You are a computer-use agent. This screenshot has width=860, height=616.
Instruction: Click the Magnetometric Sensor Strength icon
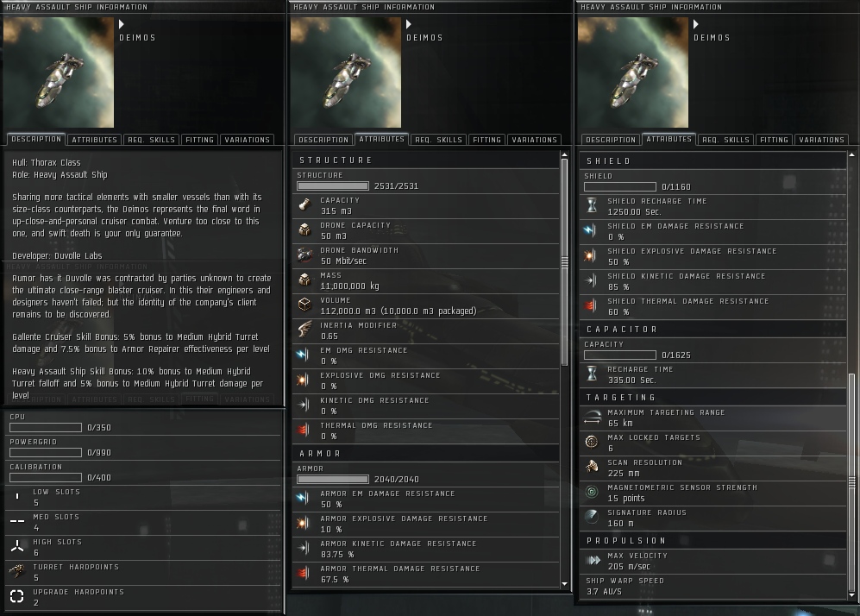(592, 492)
